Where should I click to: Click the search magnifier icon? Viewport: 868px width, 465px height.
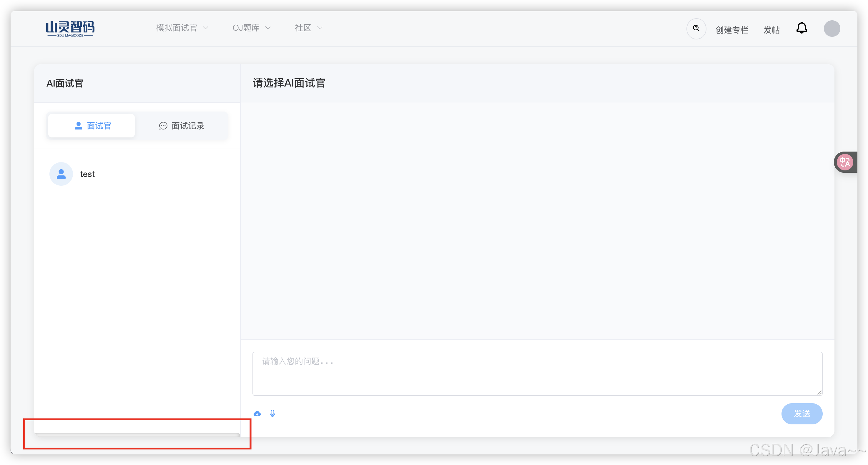tap(696, 28)
